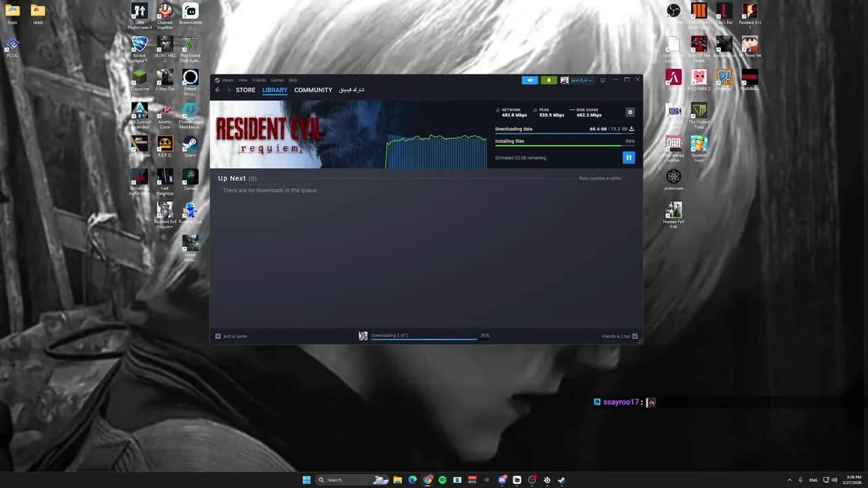Select the Steam desktop shortcut
The height and width of the screenshot is (488, 868).
pos(191,146)
